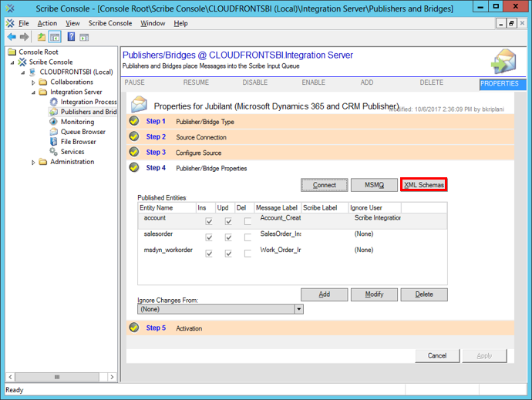Expand the Collaborations tree node
This screenshot has width=532, height=400.
point(33,82)
